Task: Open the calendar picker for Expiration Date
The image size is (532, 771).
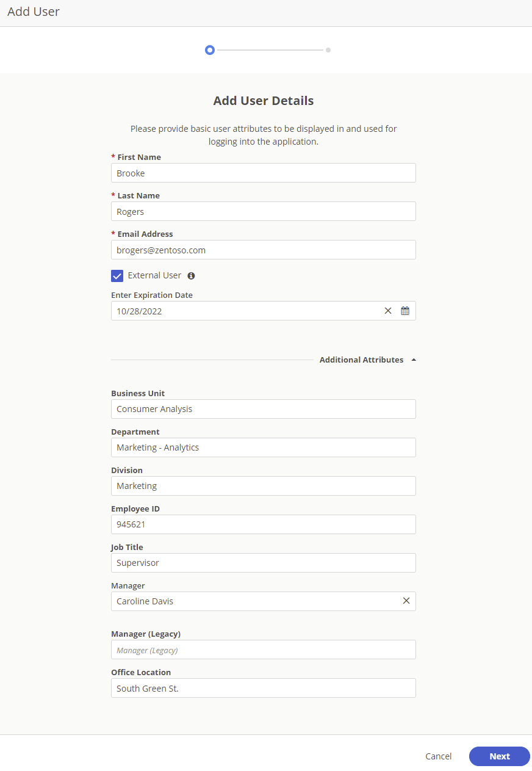Action: tap(404, 311)
